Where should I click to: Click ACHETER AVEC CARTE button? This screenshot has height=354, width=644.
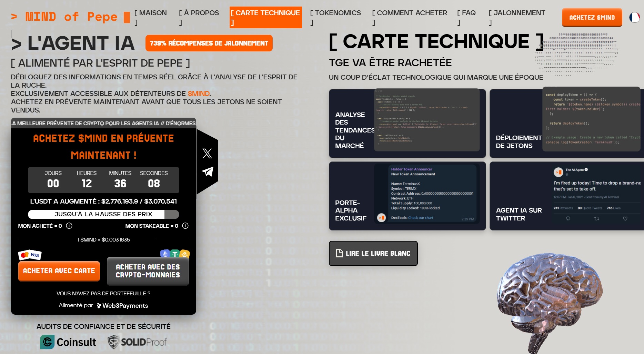[x=59, y=271]
